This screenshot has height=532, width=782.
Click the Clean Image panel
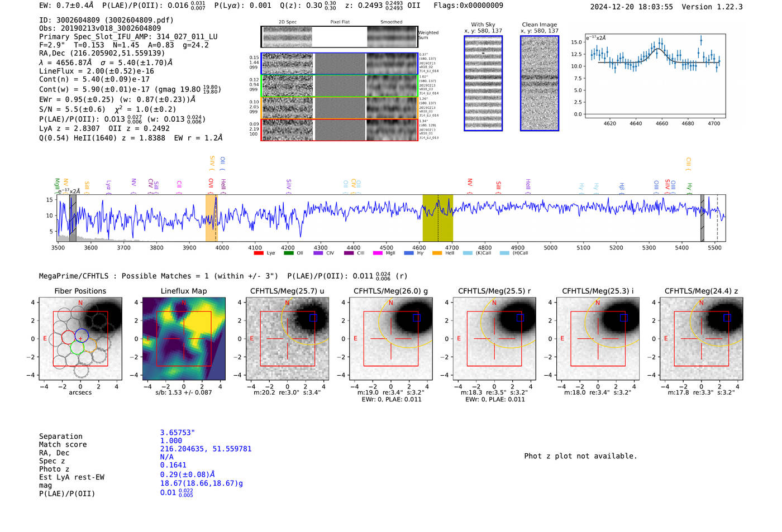point(540,83)
